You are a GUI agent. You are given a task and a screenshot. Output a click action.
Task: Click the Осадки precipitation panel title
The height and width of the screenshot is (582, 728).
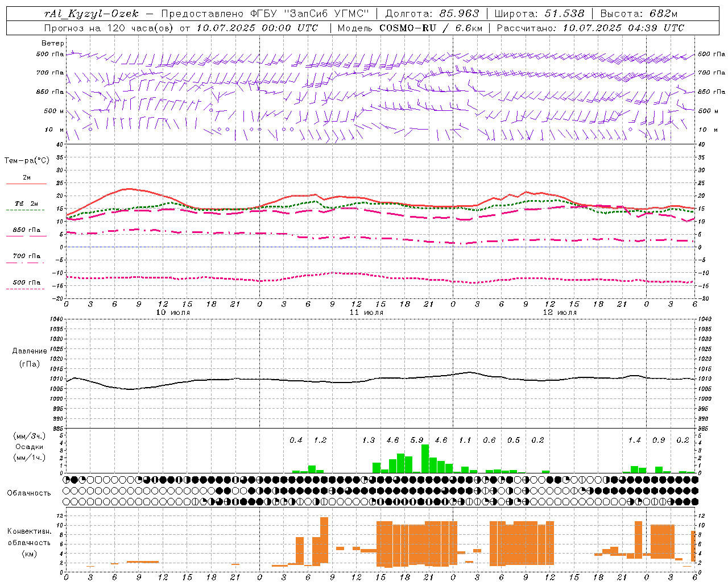click(x=29, y=447)
